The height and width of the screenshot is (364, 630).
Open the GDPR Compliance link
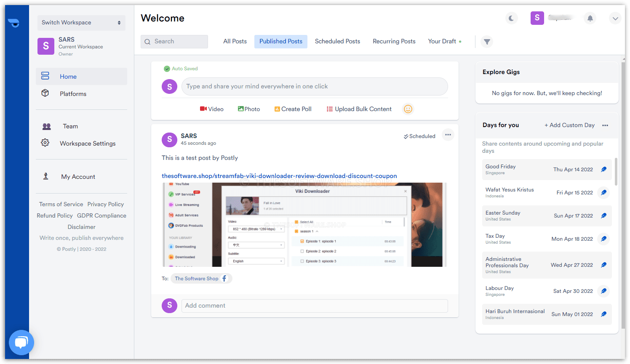(x=101, y=215)
